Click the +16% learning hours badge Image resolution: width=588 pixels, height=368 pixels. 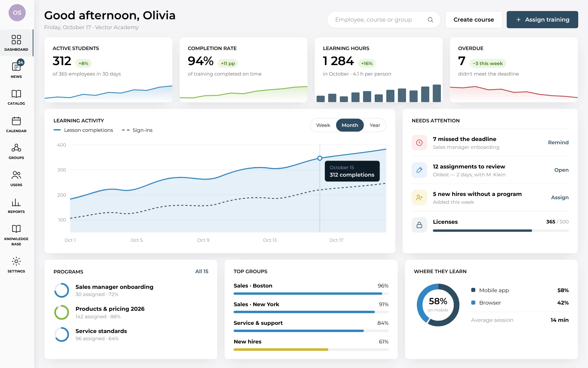tap(367, 63)
